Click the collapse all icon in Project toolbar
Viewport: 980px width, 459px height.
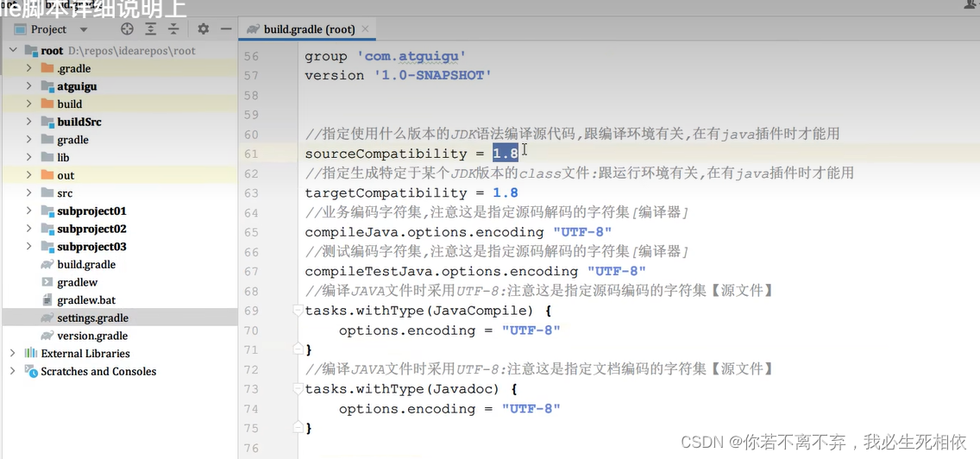pos(173,28)
